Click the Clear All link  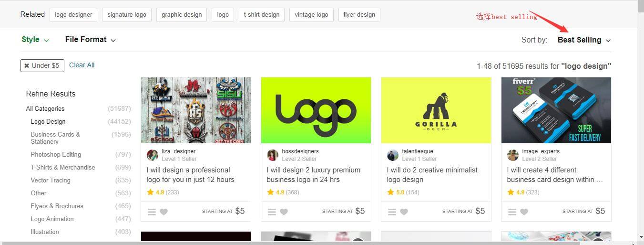82,65
